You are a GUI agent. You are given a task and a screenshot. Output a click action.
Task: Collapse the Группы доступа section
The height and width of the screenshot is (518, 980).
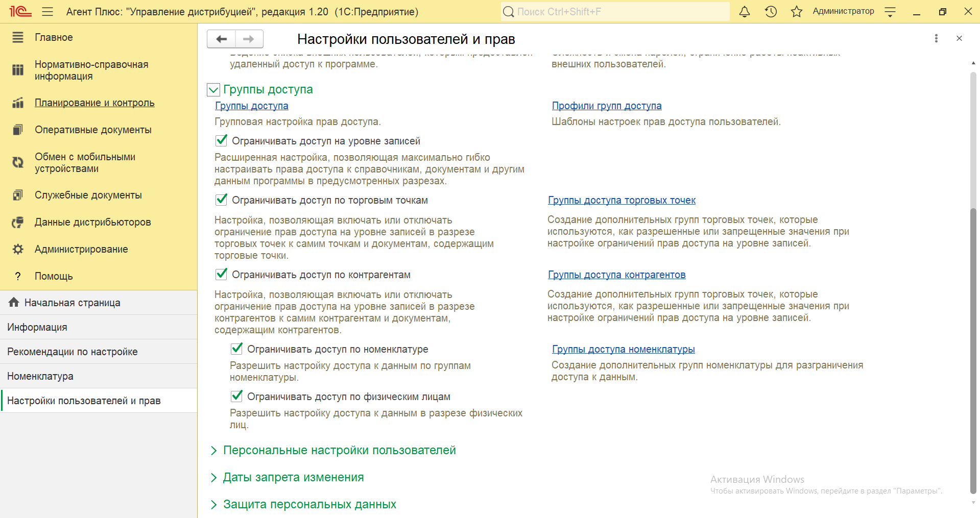[x=213, y=90]
